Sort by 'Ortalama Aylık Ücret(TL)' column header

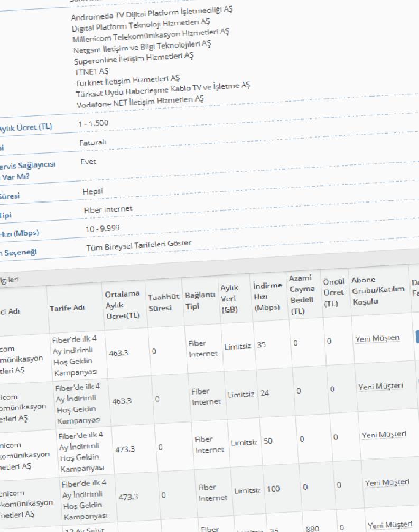point(123,305)
